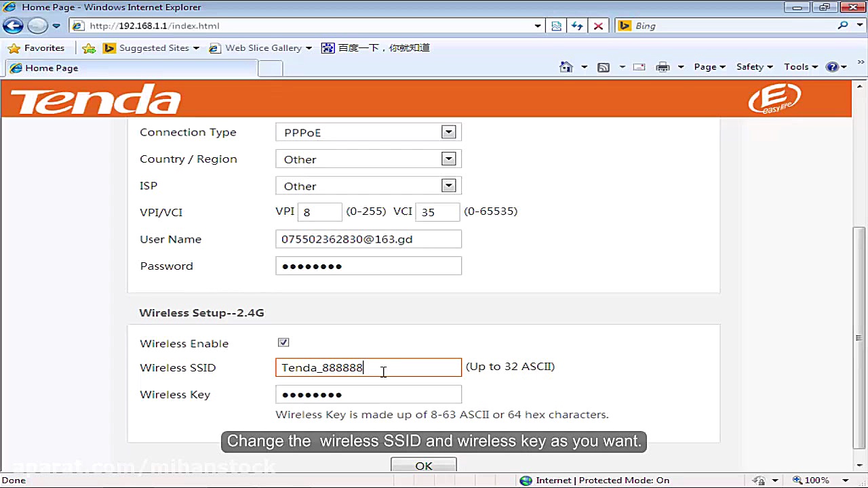Click the browser Back arrow button

coord(13,26)
